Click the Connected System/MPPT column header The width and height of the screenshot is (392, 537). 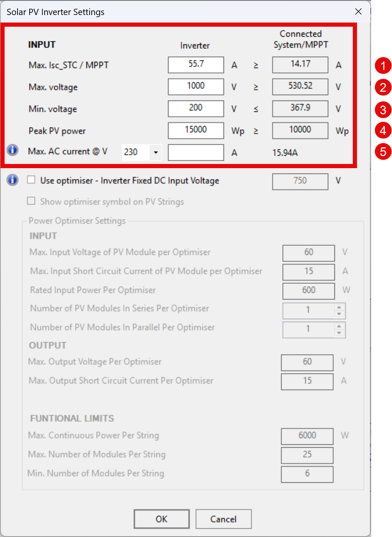[x=301, y=39]
